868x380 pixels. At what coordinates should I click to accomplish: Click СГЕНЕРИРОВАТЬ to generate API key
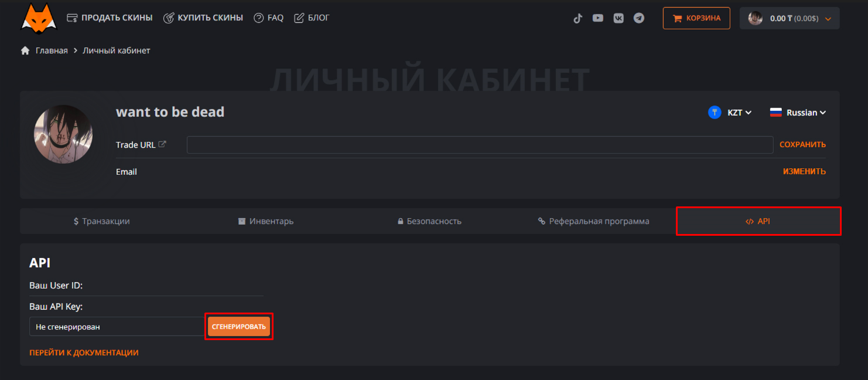pyautogui.click(x=239, y=327)
